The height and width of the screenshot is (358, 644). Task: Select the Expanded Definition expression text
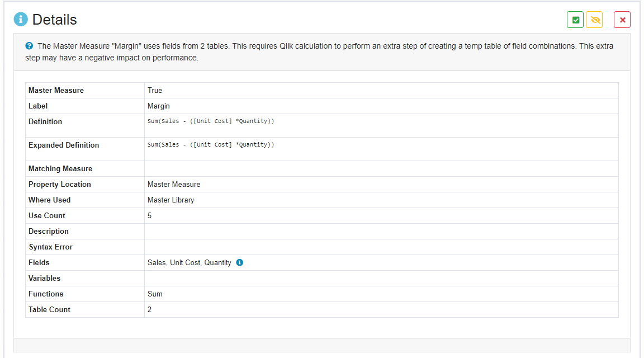click(x=211, y=145)
